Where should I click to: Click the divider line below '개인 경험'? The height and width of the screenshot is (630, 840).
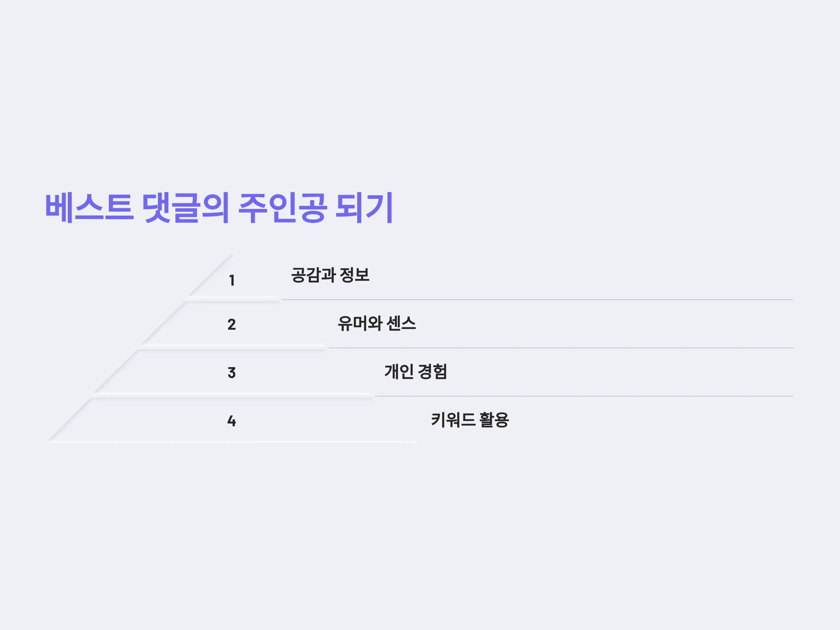(x=584, y=396)
